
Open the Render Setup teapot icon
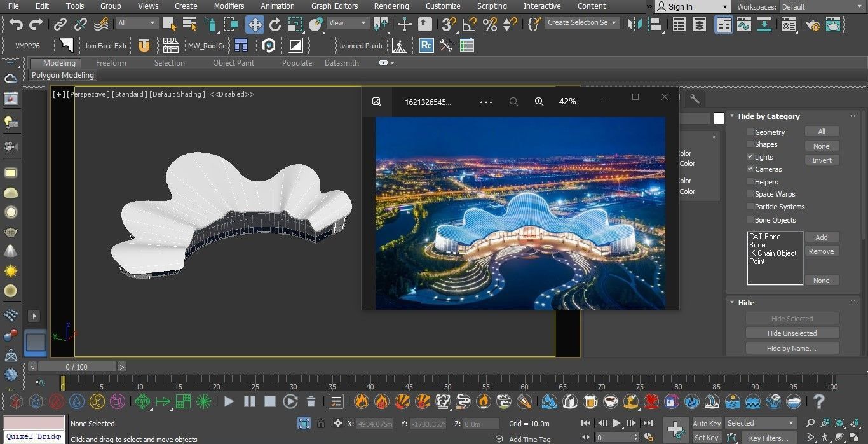813,25
